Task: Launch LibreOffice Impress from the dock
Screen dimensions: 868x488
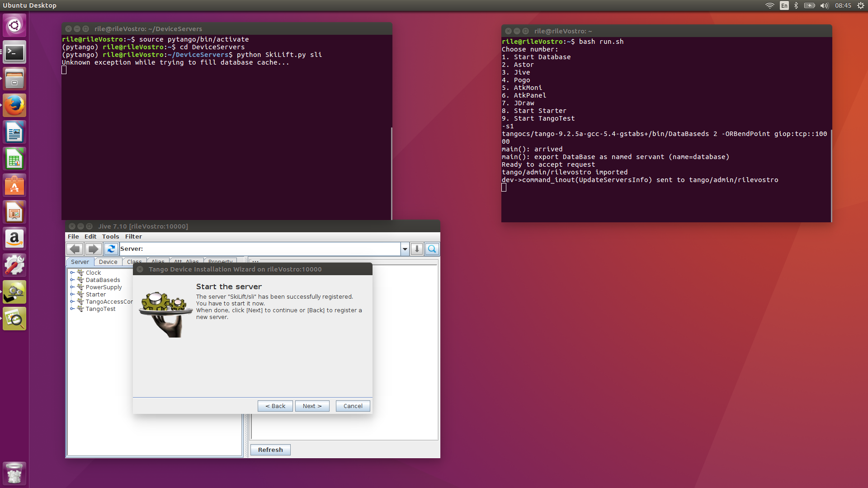Action: 14,212
